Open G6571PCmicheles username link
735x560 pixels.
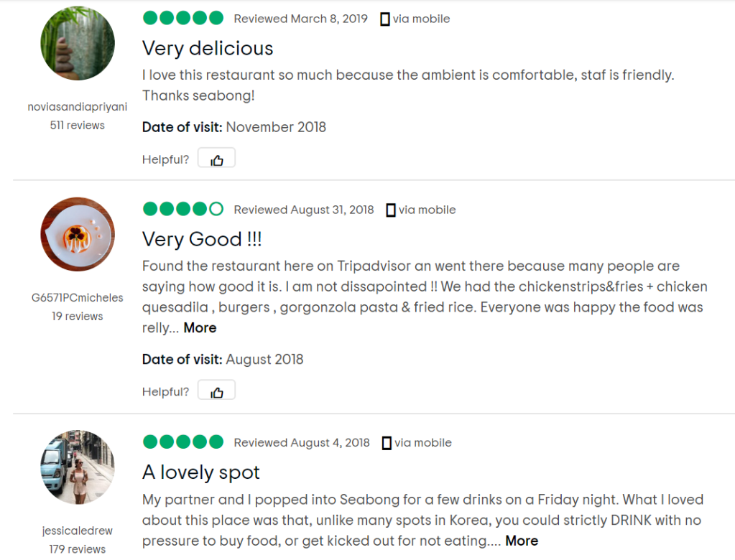[x=78, y=298]
